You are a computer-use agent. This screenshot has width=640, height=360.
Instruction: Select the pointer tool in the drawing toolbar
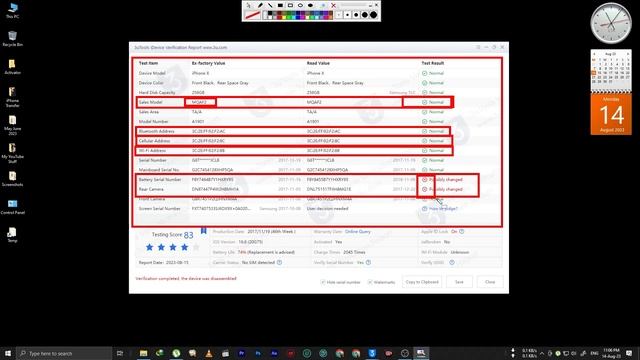click(249, 5)
